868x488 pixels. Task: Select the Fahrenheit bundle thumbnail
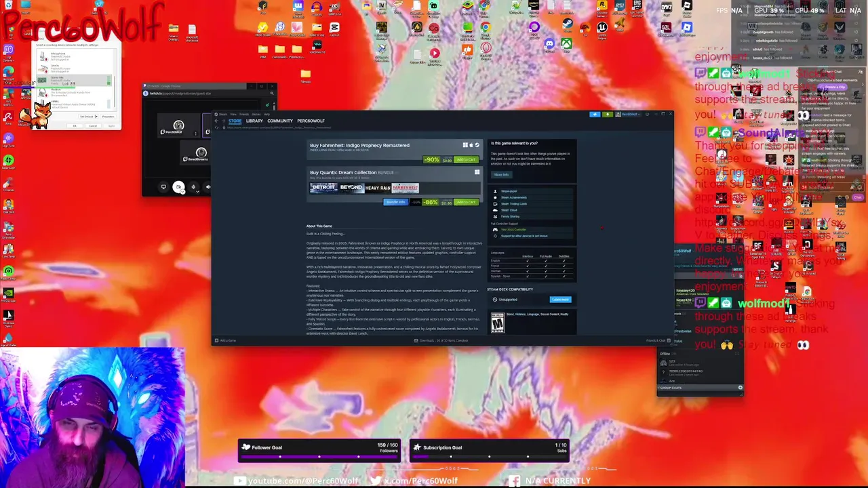click(x=405, y=188)
